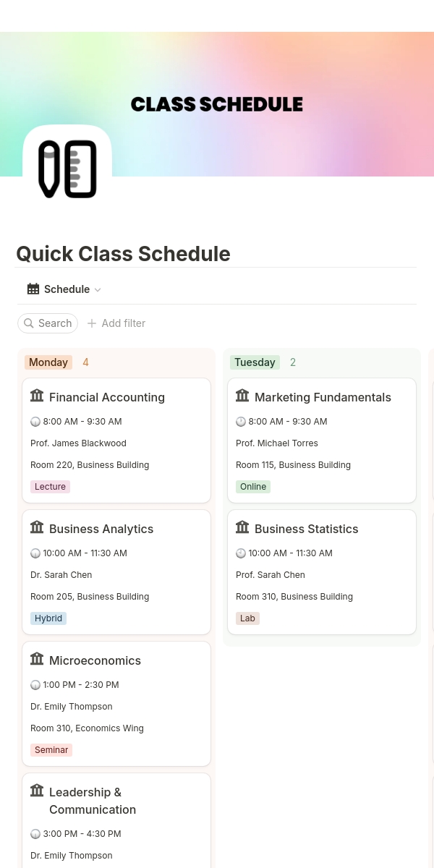Image resolution: width=434 pixels, height=868 pixels.
Task: Click the building icon on Marketing Fundamentals
Action: pyautogui.click(x=242, y=396)
